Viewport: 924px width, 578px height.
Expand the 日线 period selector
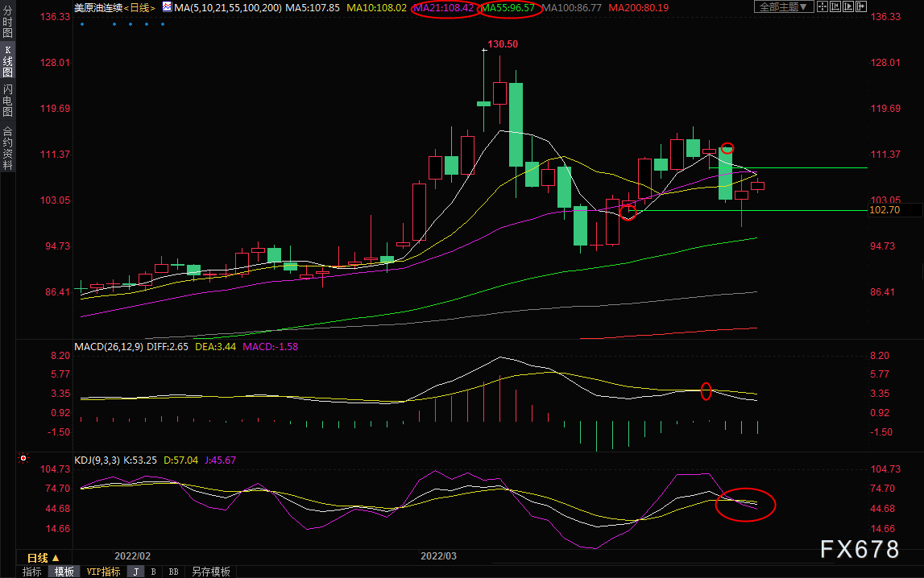(x=43, y=557)
